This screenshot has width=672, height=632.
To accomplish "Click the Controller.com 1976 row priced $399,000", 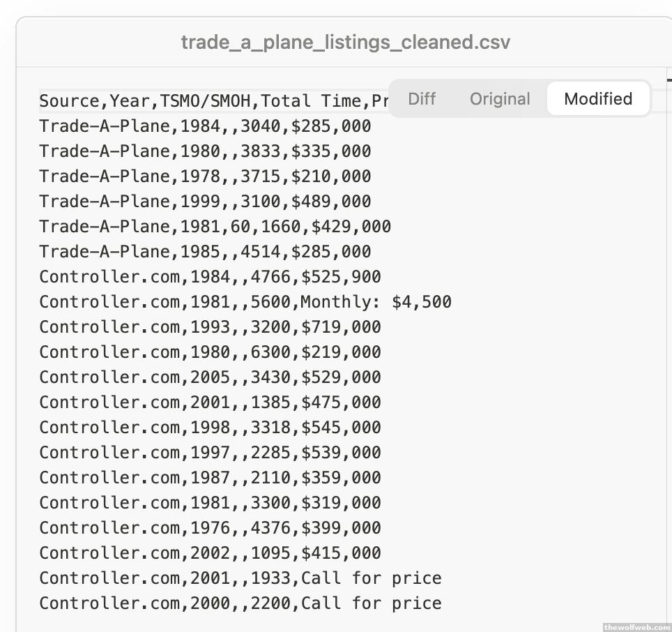I will pyautogui.click(x=210, y=528).
